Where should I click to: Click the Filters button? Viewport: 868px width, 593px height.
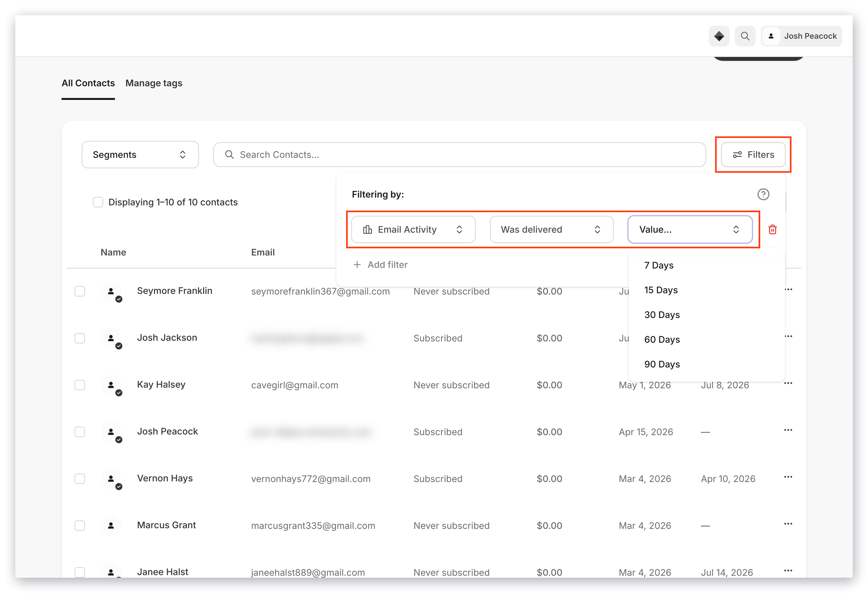(x=753, y=155)
